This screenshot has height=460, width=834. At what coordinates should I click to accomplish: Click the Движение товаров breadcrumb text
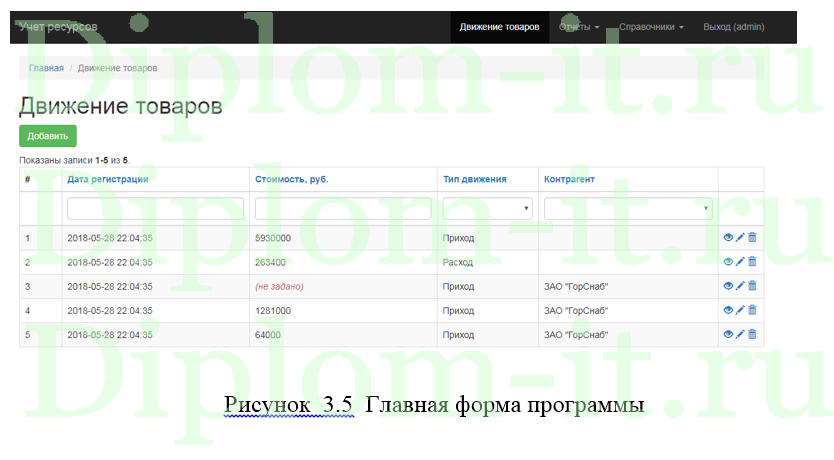click(x=118, y=68)
